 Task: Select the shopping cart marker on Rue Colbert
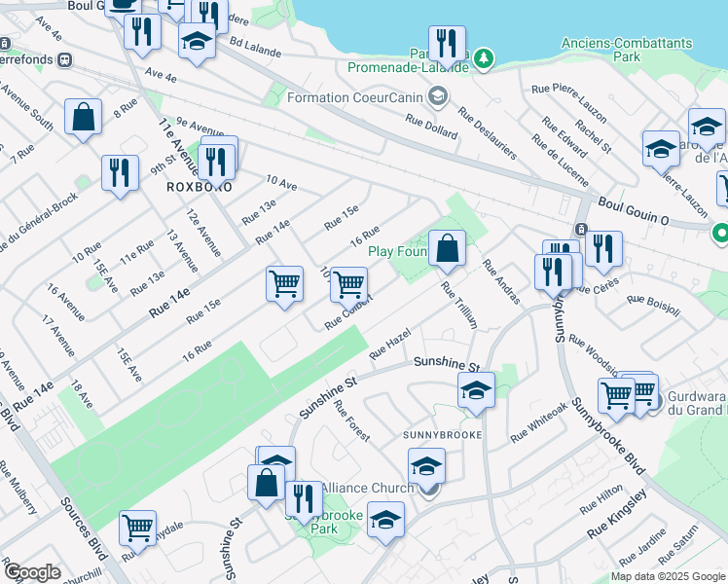pyautogui.click(x=348, y=285)
